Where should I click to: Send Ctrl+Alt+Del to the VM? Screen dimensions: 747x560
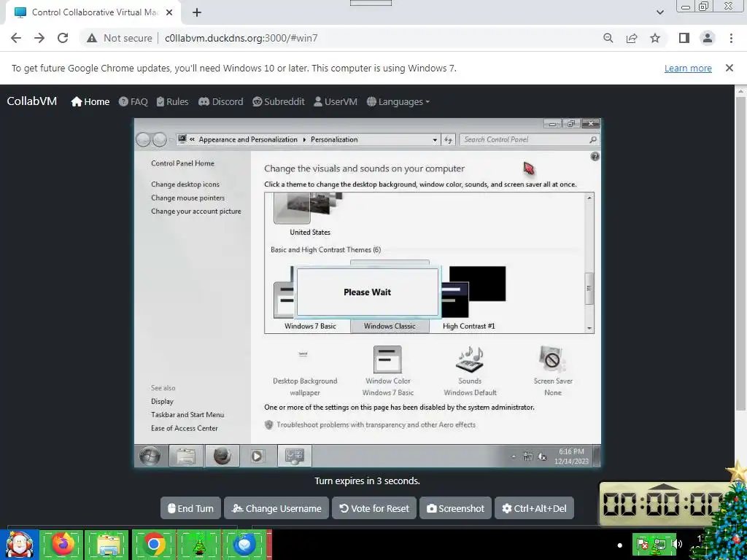[534, 508]
